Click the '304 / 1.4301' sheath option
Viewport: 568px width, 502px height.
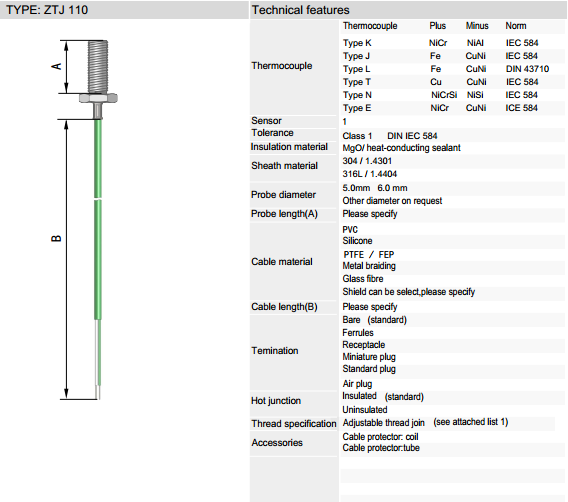[x=367, y=161]
